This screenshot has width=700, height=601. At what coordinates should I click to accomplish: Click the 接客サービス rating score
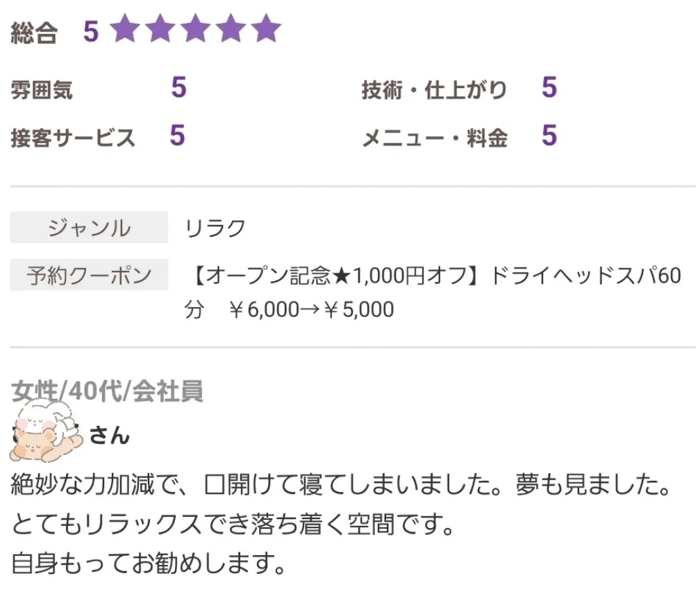[177, 135]
